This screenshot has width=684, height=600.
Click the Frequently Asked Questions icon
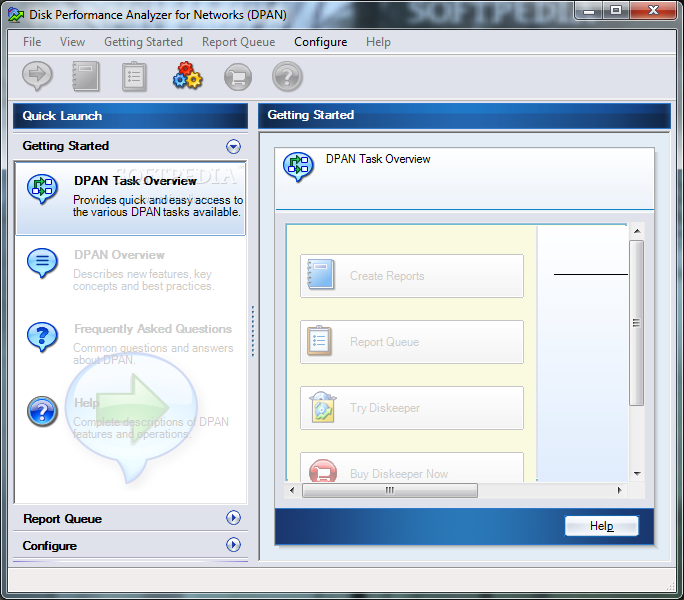42,337
